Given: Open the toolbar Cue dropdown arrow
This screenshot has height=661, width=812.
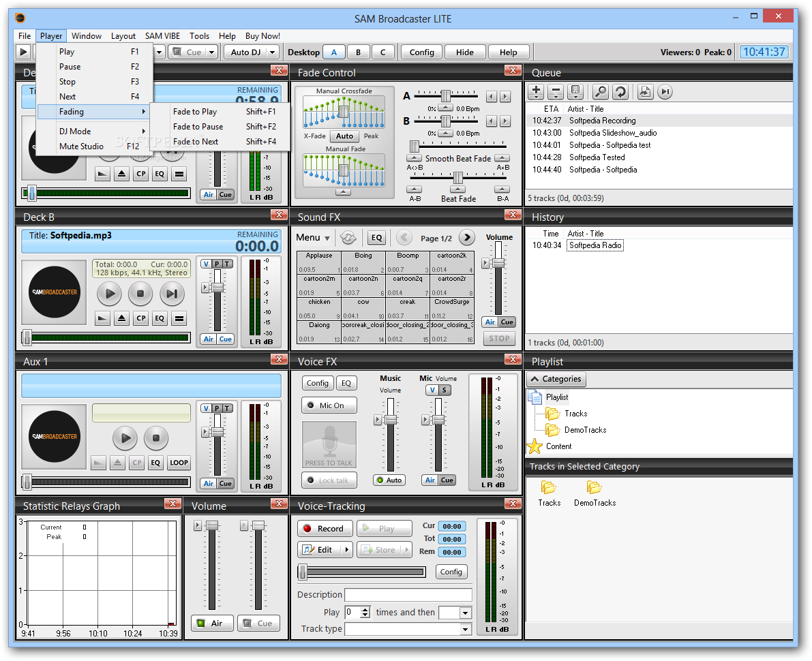Looking at the screenshot, I should point(211,52).
